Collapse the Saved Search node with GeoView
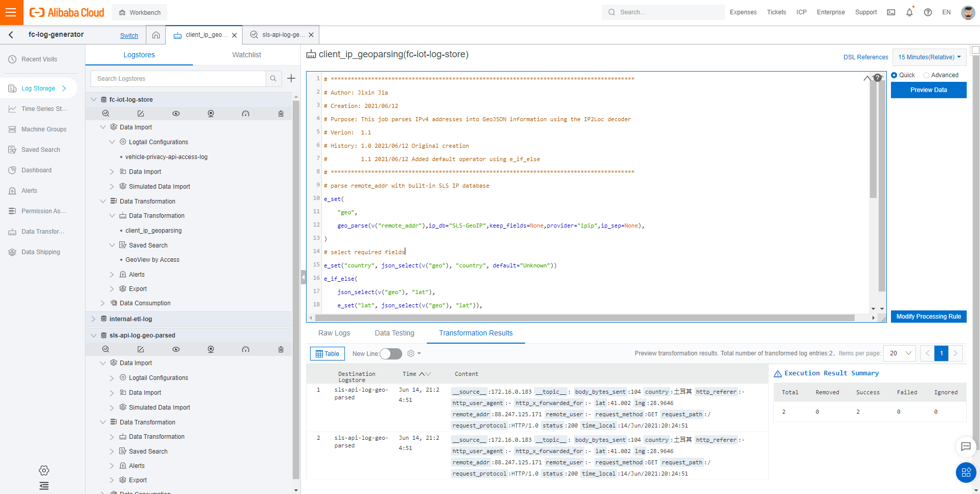Viewport: 980px width, 494px height. tap(112, 245)
